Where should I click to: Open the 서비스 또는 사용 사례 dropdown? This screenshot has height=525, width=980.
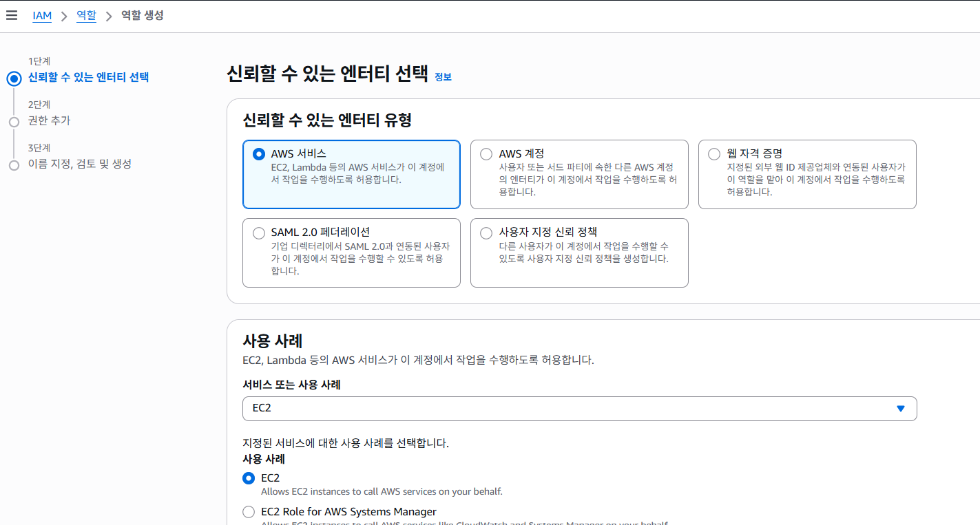pyautogui.click(x=579, y=408)
